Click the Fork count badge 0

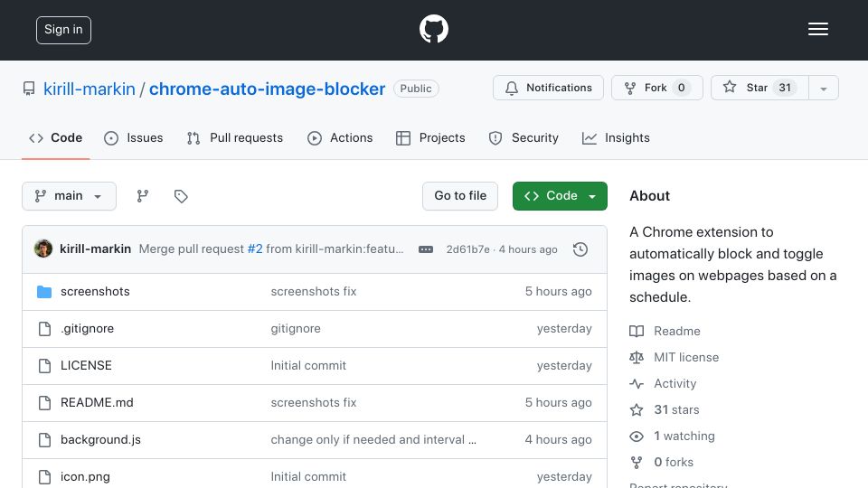682,88
